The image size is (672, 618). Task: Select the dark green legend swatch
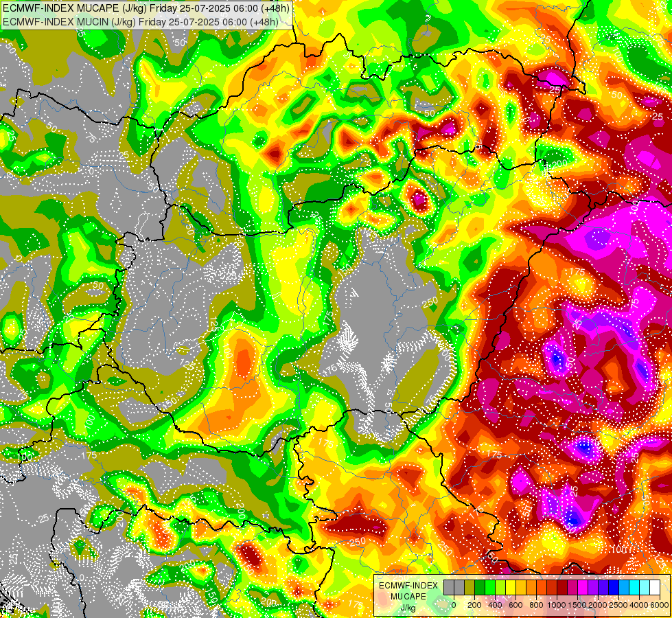click(x=480, y=587)
